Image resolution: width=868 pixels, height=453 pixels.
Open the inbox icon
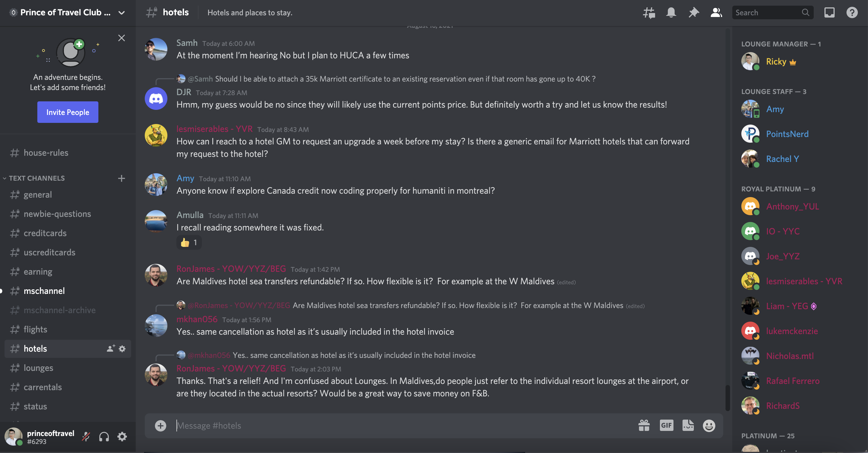pos(829,13)
